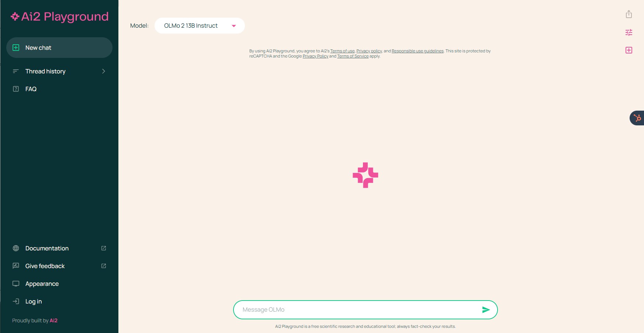Follow the Ai2 link in footer

coord(53,320)
